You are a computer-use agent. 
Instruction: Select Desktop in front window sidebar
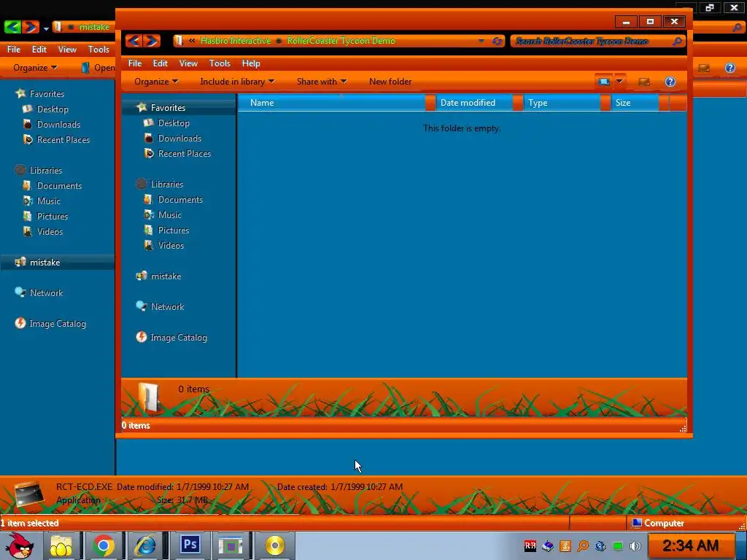[x=174, y=122]
